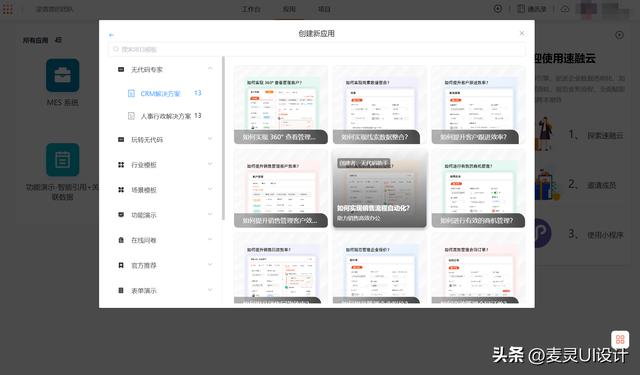The height and width of the screenshot is (375, 640).
Task: Click the CRM解决方案 document icon
Action: (x=131, y=93)
